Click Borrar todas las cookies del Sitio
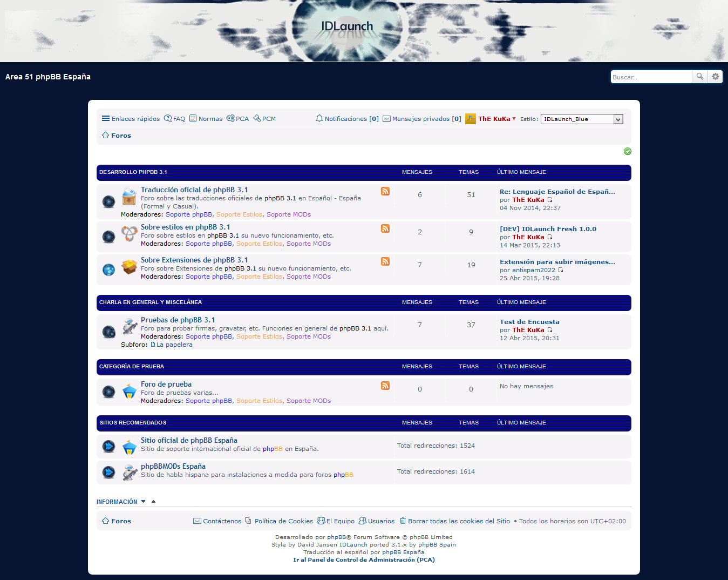Viewport: 728px width, 580px height. coord(454,521)
